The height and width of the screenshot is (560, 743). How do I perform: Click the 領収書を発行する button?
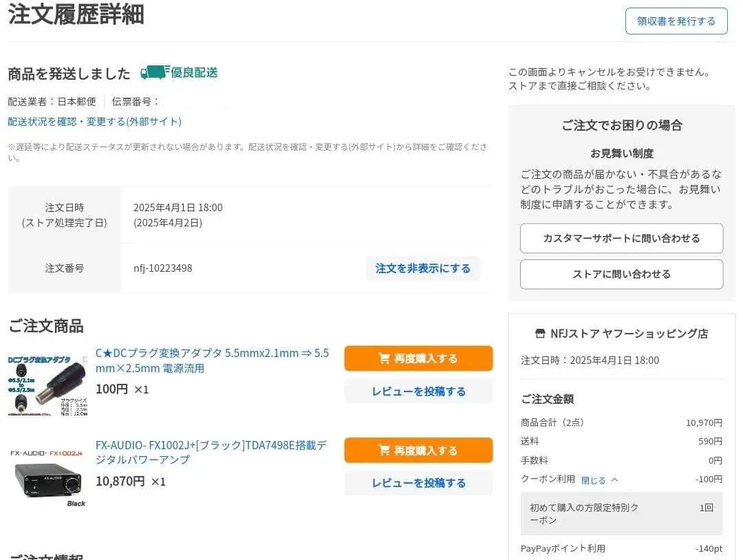(x=676, y=21)
